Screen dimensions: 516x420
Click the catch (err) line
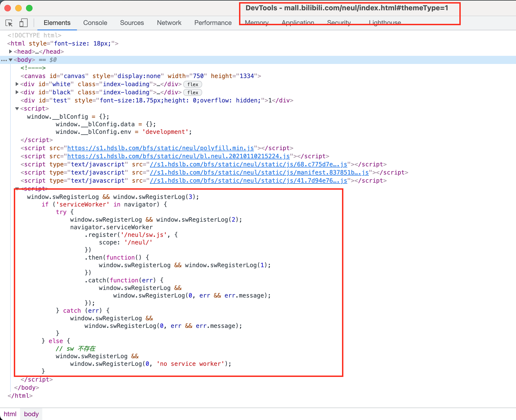click(x=83, y=311)
